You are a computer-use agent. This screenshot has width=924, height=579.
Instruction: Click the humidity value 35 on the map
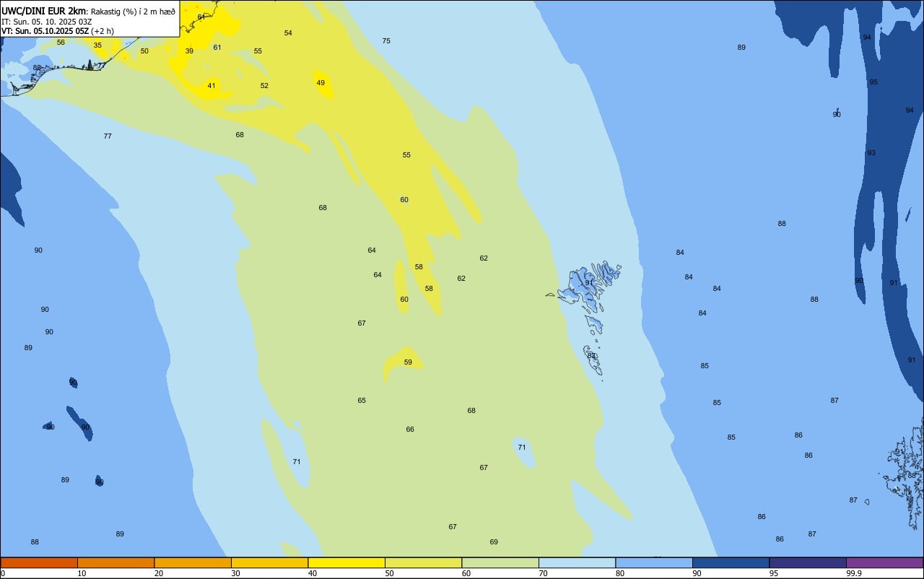(97, 45)
